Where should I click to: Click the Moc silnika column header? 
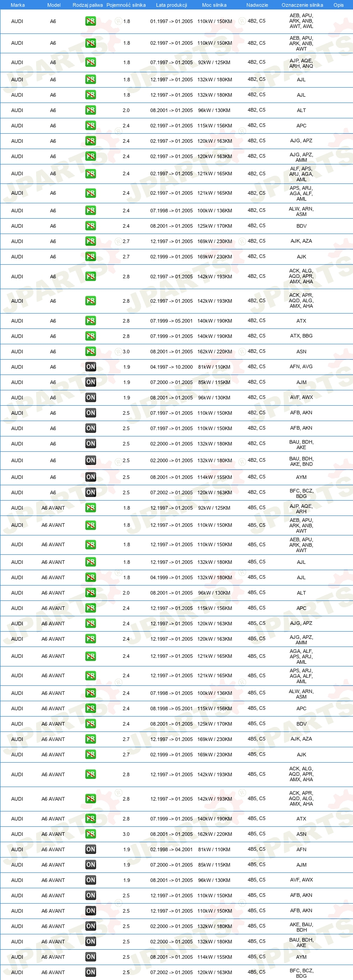[x=214, y=5]
